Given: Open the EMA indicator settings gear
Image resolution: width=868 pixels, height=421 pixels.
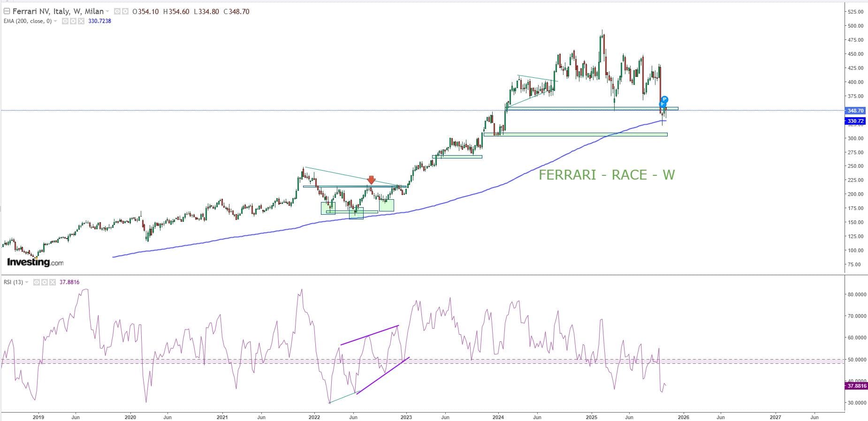Looking at the screenshot, I should pyautogui.click(x=73, y=21).
